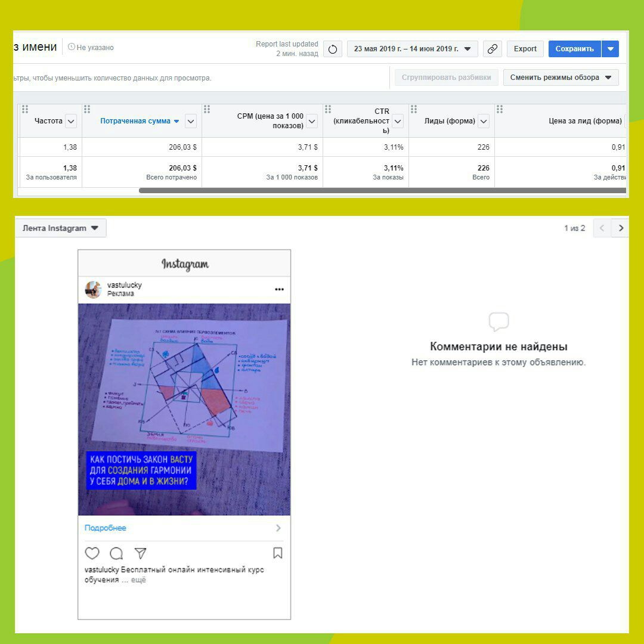Like the post with heart icon
Viewport: 644px width, 644px height.
pos(92,553)
